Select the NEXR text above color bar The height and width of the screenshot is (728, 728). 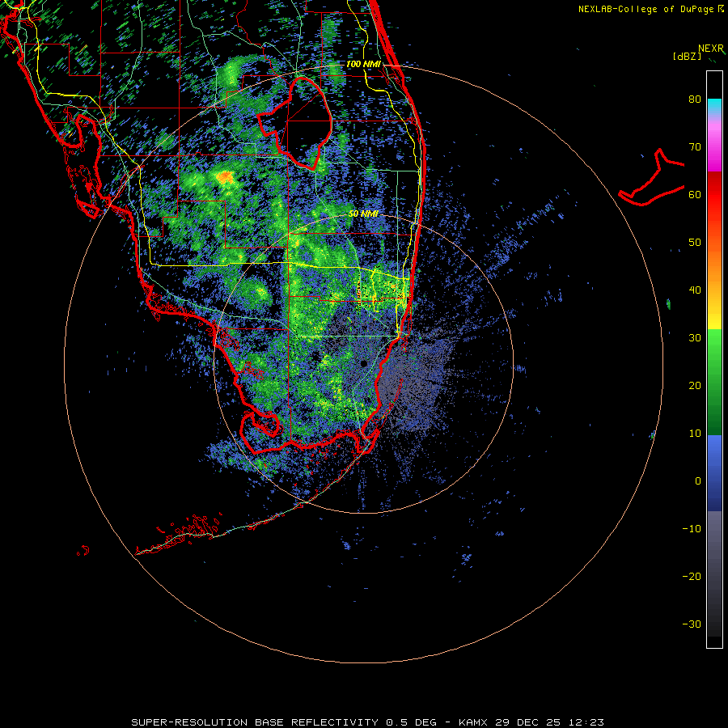[711, 48]
